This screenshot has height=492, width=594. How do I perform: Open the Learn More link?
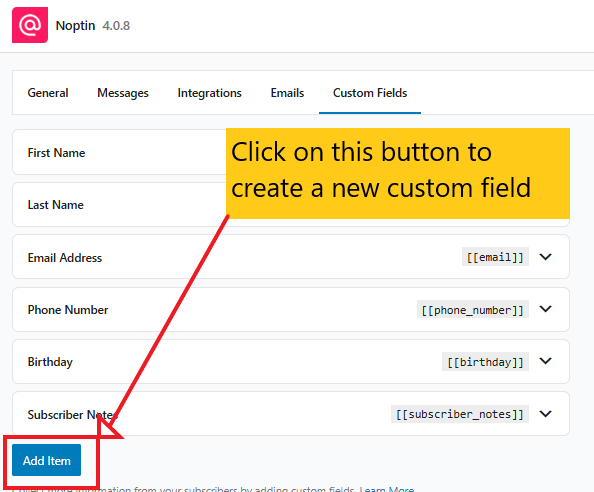coord(387,489)
